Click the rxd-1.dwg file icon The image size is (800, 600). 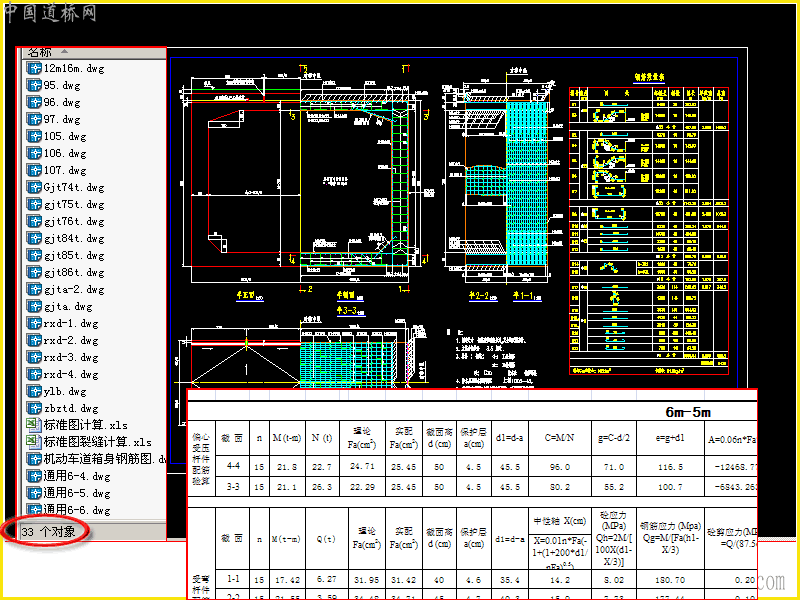pos(34,323)
